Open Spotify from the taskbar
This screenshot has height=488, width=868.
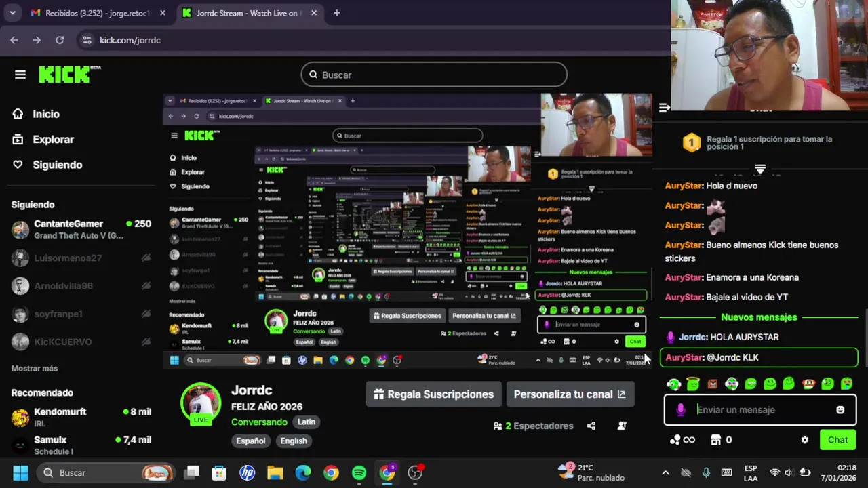pos(359,473)
